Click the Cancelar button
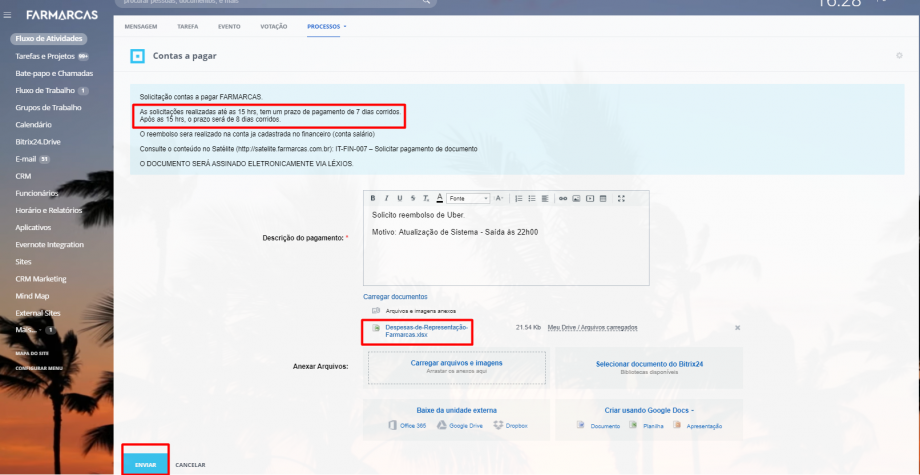920x475 pixels. point(190,465)
